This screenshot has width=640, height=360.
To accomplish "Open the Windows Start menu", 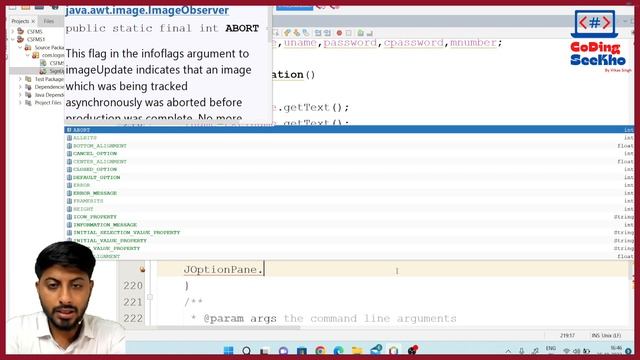I will coord(229,350).
